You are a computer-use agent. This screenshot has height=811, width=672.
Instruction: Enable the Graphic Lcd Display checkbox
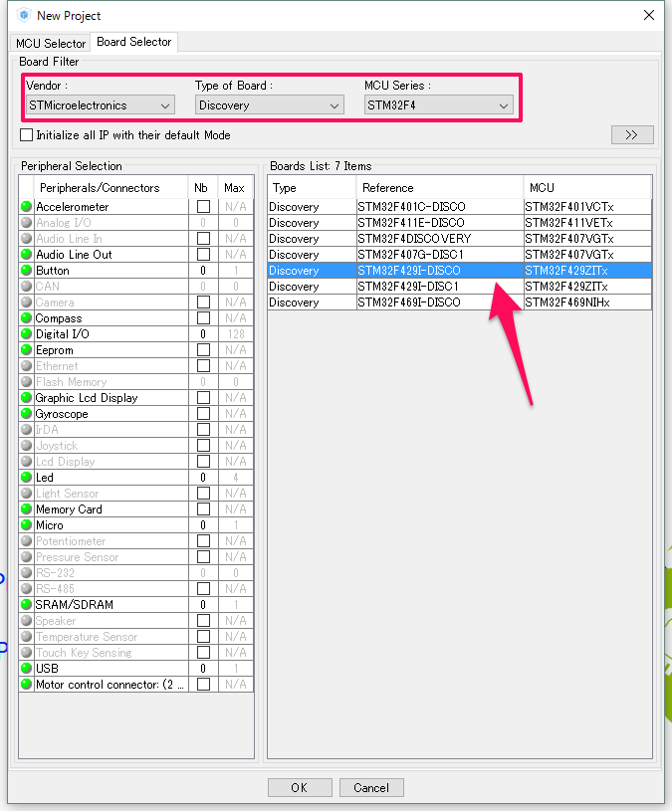pyautogui.click(x=203, y=398)
